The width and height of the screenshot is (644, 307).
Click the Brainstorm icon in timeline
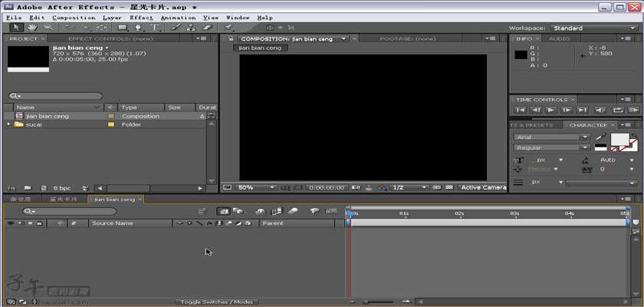point(314,211)
